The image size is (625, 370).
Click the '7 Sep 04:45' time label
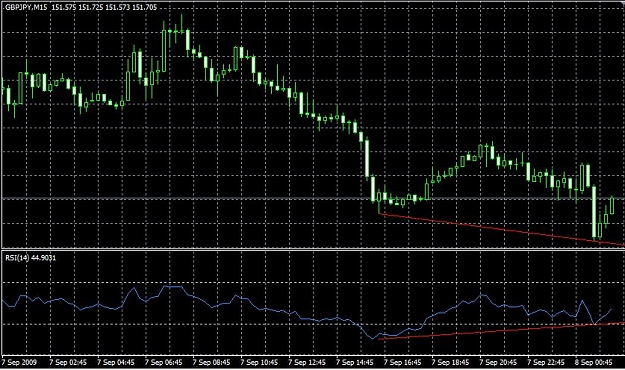tap(116, 362)
